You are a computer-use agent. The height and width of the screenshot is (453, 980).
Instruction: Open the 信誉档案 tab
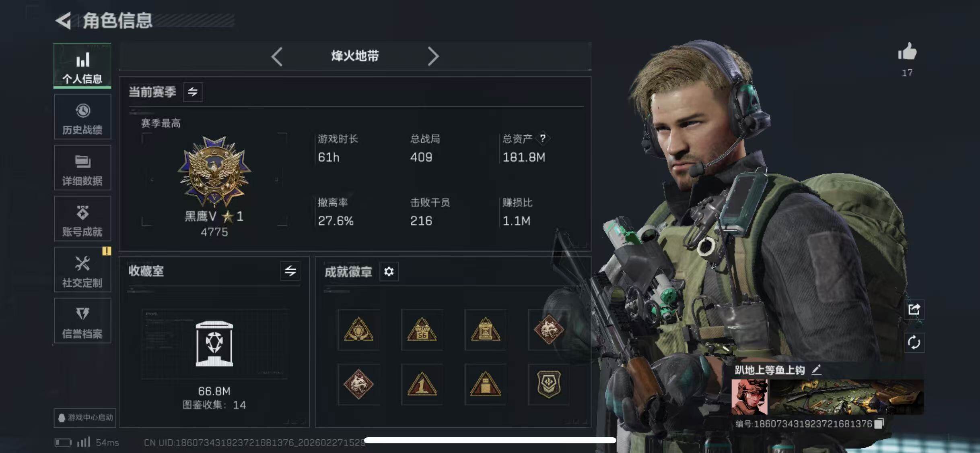(x=82, y=321)
